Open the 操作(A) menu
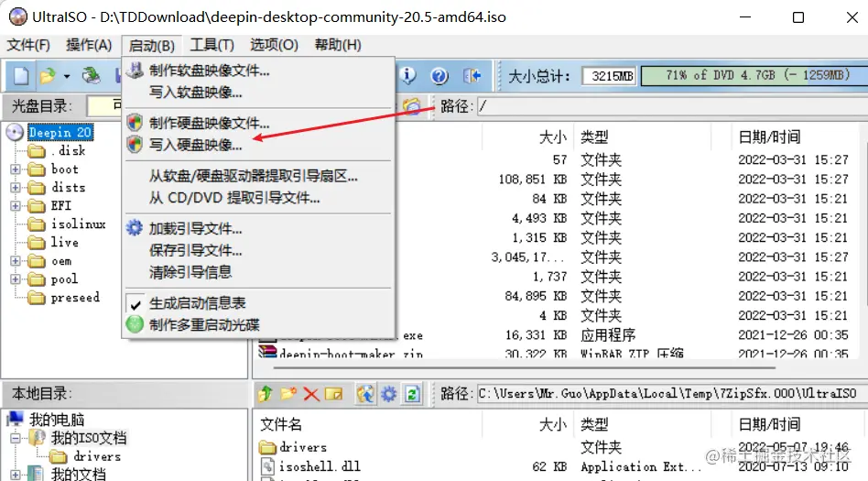Screen dimensions: 868x481 89,45
